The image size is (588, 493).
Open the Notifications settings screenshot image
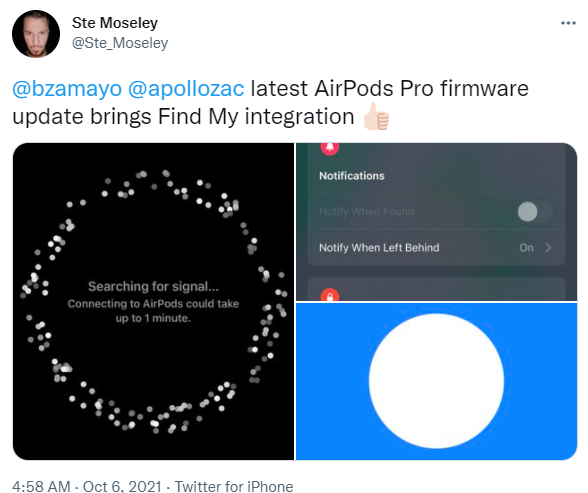436,222
